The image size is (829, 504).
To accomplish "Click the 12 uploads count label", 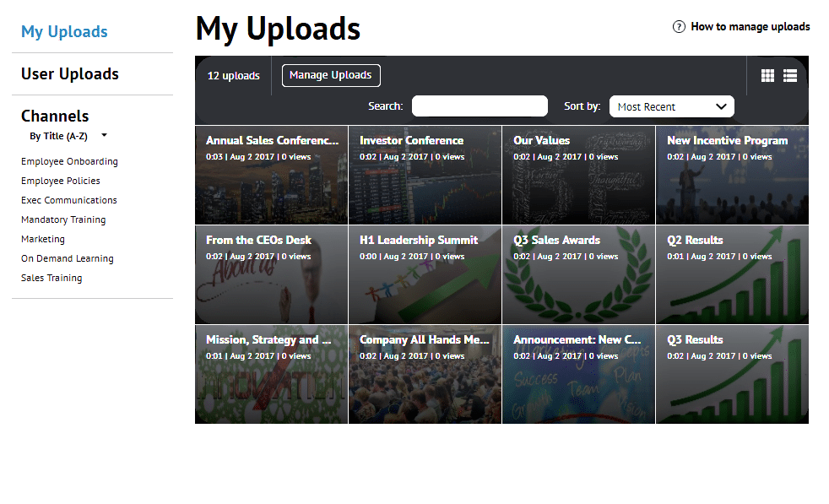I will 233,76.
